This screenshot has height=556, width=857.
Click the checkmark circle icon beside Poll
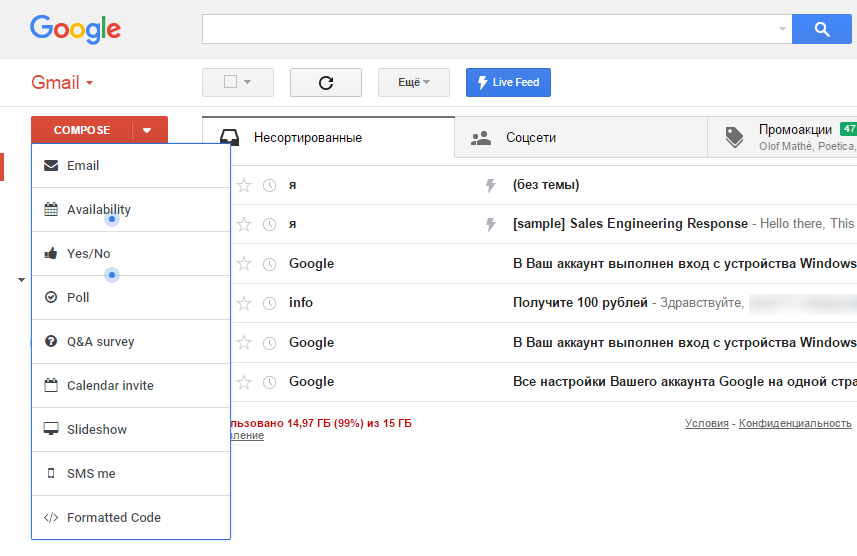click(x=51, y=297)
